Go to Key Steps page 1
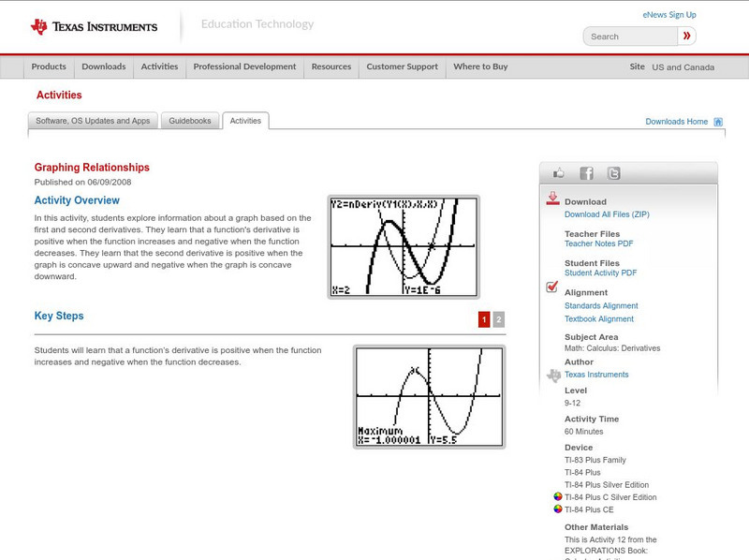The width and height of the screenshot is (749, 560). [484, 319]
